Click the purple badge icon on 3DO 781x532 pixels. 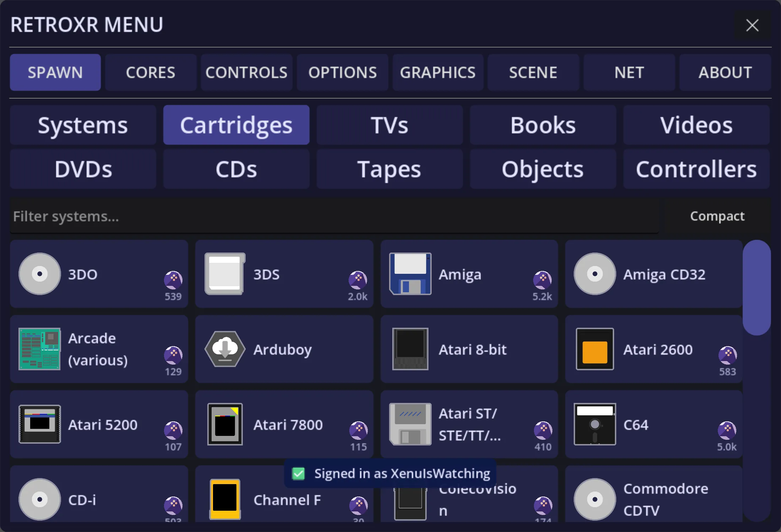pyautogui.click(x=173, y=280)
